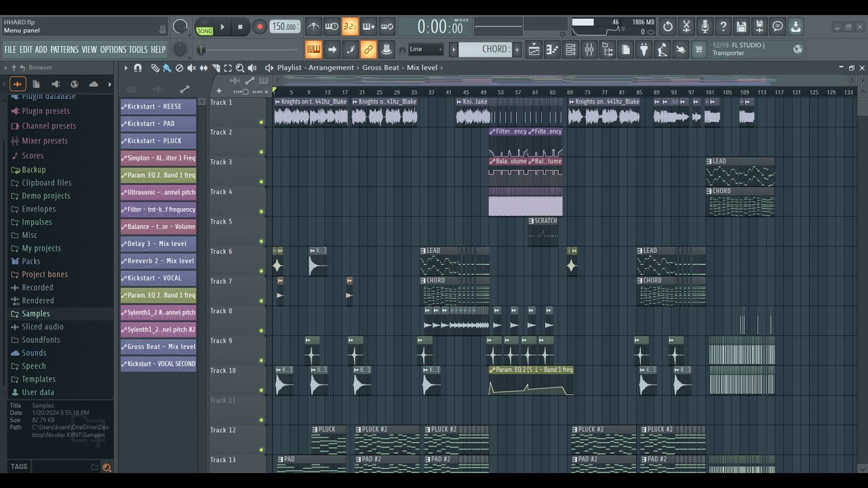Image resolution: width=868 pixels, height=488 pixels.
Task: Toggle loop recording
Action: pyautogui.click(x=387, y=26)
